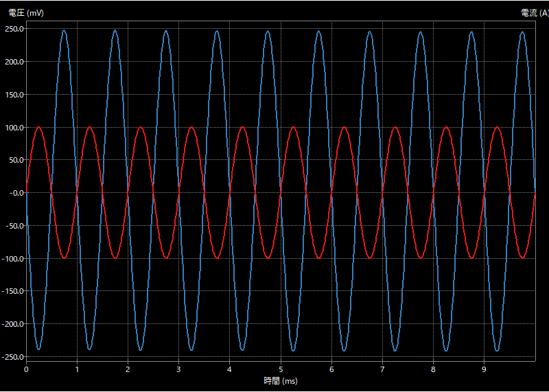Select the positive 200.0 voltage tick label
This screenshot has width=549, height=392.
click(x=14, y=62)
